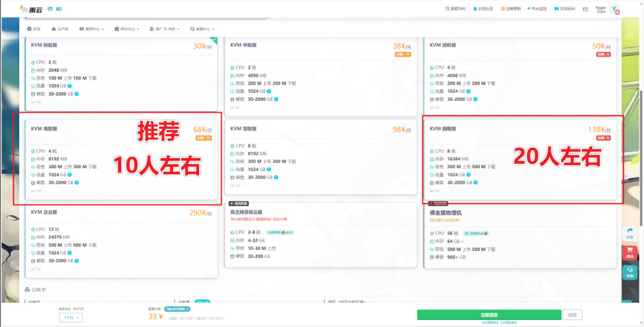Open the 云产品 navigation item
Screen dimensions: 644x327
pyautogui.click(x=60, y=29)
